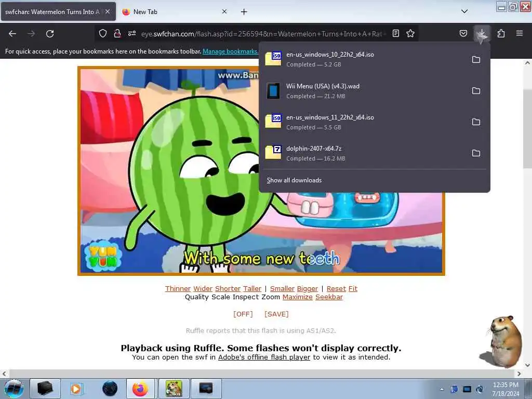532x399 pixels.
Task: Click the taskbar clock 12:35 PM
Action: pyautogui.click(x=506, y=389)
